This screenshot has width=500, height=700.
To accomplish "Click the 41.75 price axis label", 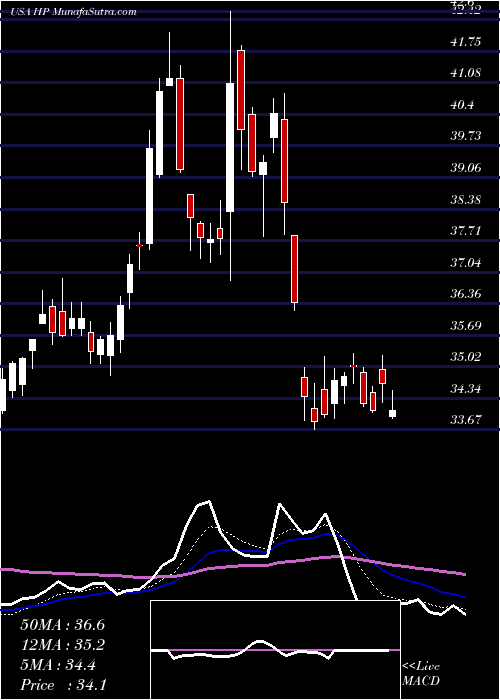I will pyautogui.click(x=466, y=42).
